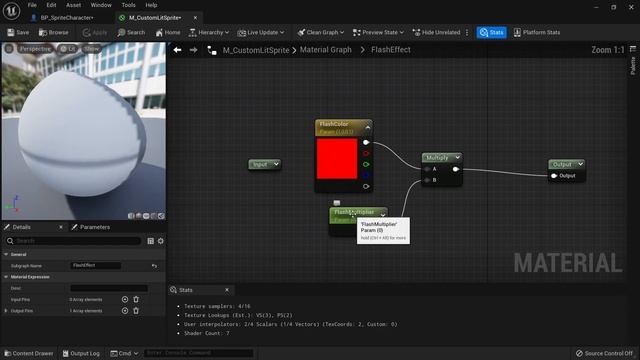Collapse the General section
The width and height of the screenshot is (640, 360).
click(6, 254)
